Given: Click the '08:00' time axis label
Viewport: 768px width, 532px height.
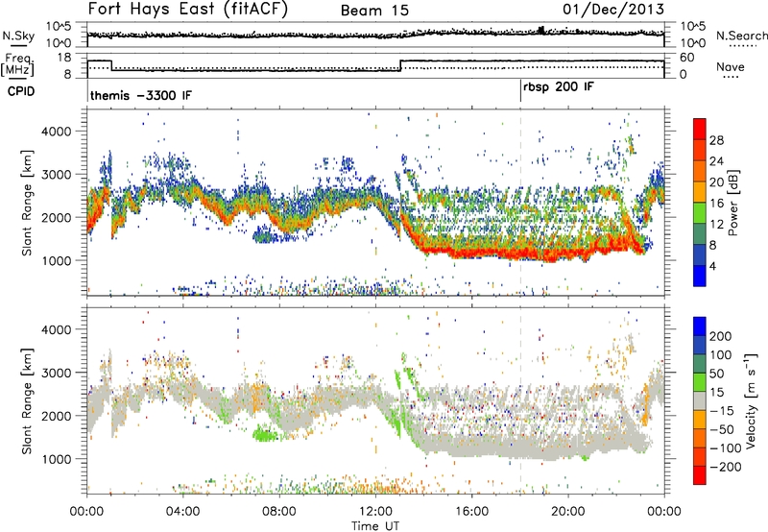Looking at the screenshot, I should point(279,512).
